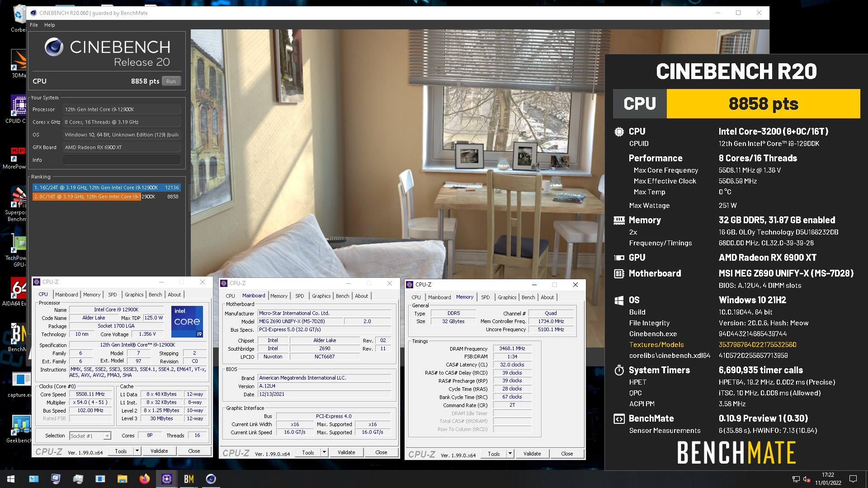Image resolution: width=868 pixels, height=488 pixels.
Task: Open the notification center icon
Action: [853, 479]
